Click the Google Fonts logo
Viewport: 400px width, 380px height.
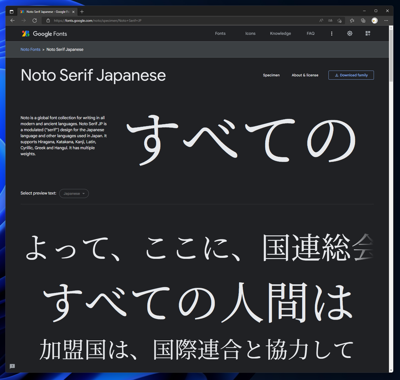[44, 34]
